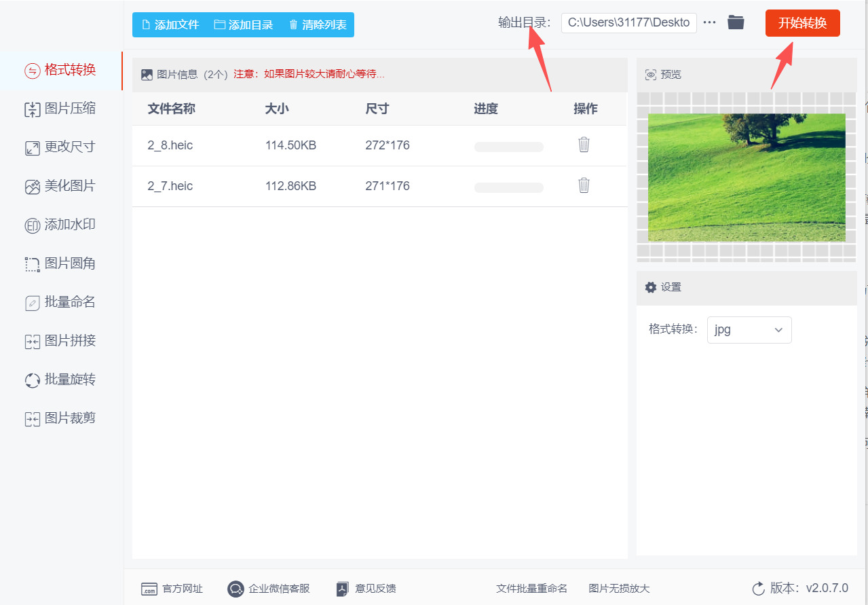The height and width of the screenshot is (605, 868).
Task: Click the 272*176 dimension value
Action: coord(388,145)
